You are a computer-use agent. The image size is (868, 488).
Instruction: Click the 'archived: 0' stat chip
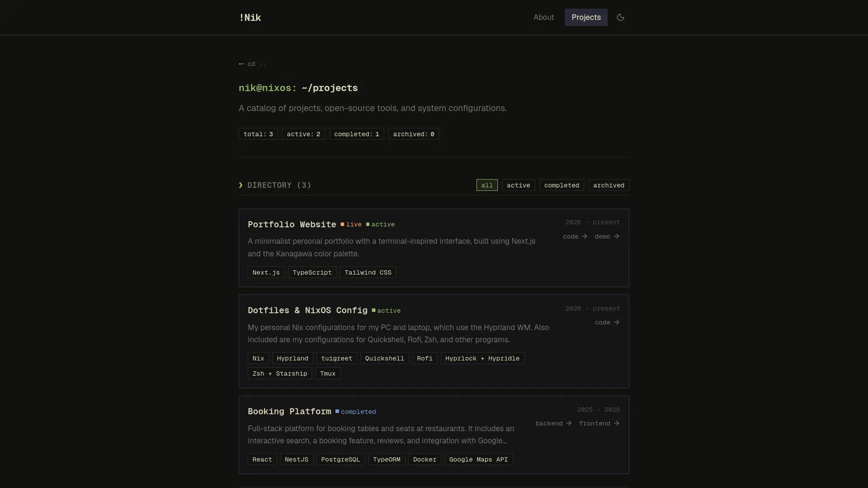[413, 134]
